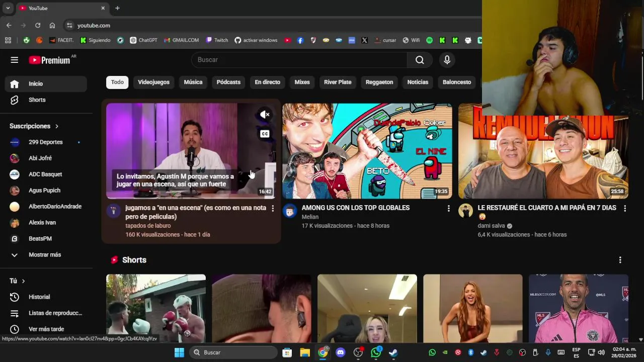Open the FACEIT bookmark
This screenshot has width=644, height=362.
click(x=61, y=40)
